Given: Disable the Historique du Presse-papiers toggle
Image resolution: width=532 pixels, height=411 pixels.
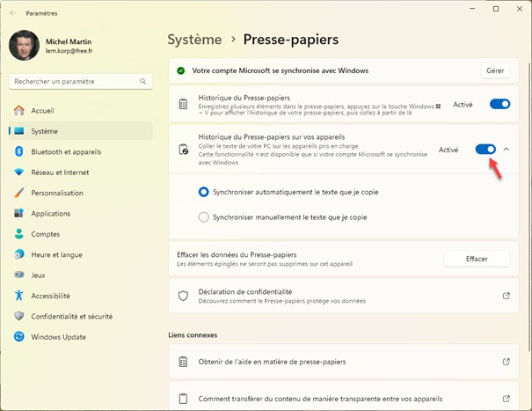Looking at the screenshot, I should pos(499,104).
